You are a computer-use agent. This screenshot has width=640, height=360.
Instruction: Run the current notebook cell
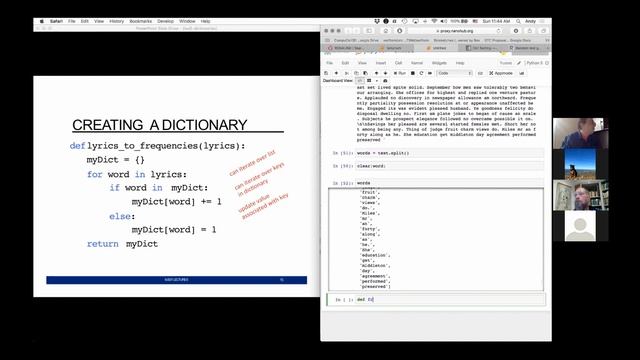tap(400, 73)
